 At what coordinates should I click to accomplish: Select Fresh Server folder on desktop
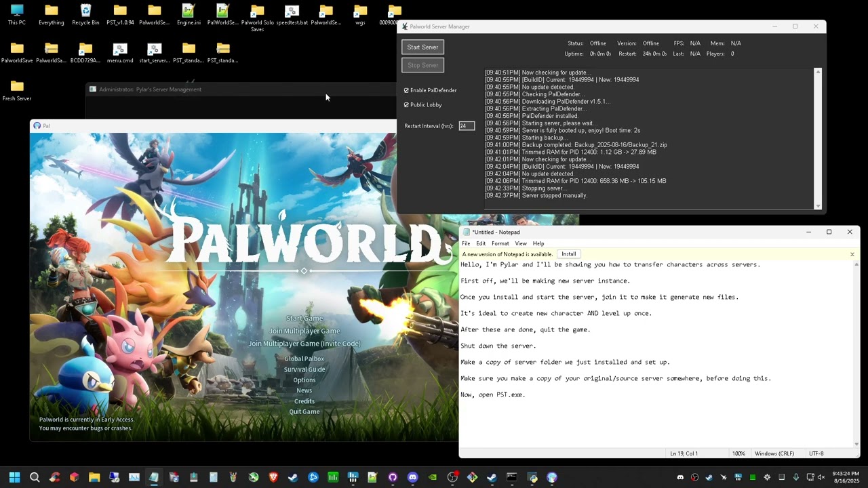pyautogui.click(x=17, y=90)
